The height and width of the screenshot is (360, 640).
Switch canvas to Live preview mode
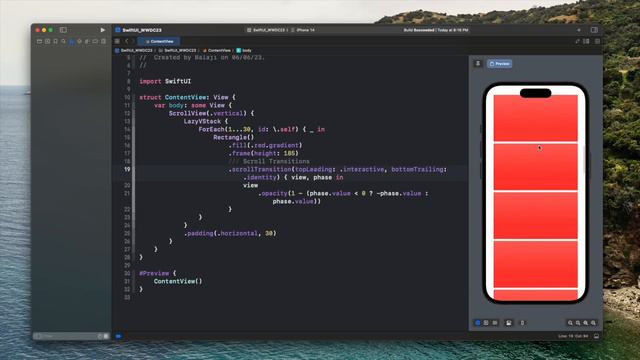(x=478, y=323)
